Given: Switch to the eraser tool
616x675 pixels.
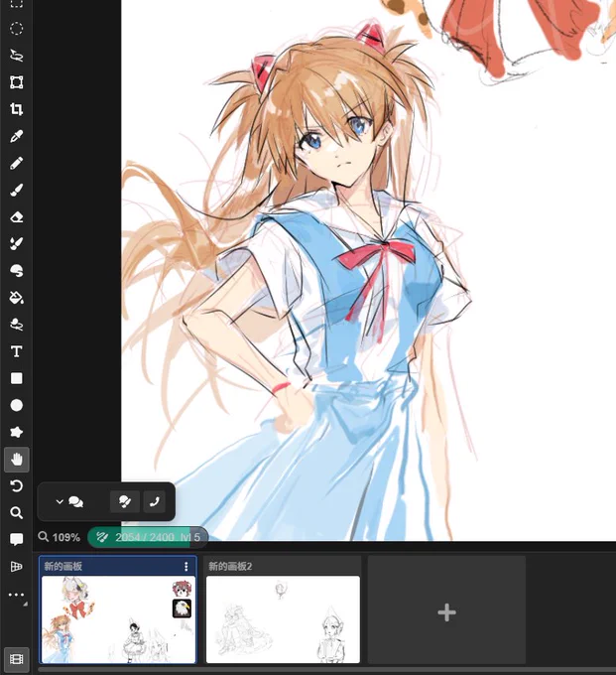Looking at the screenshot, I should 16,217.
